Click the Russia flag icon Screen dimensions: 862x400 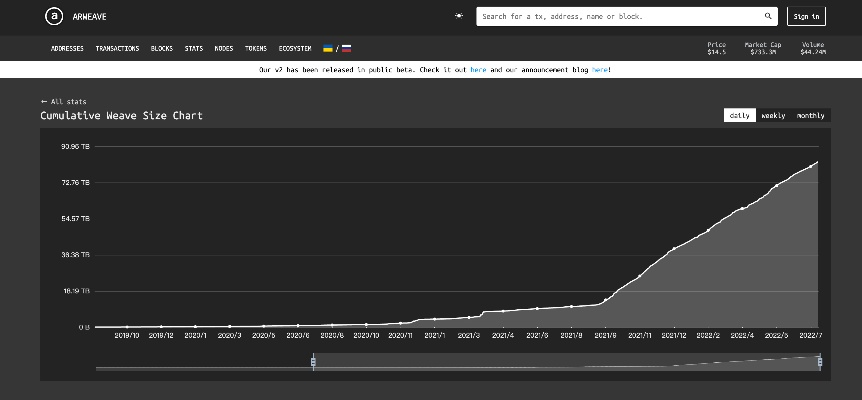point(346,48)
